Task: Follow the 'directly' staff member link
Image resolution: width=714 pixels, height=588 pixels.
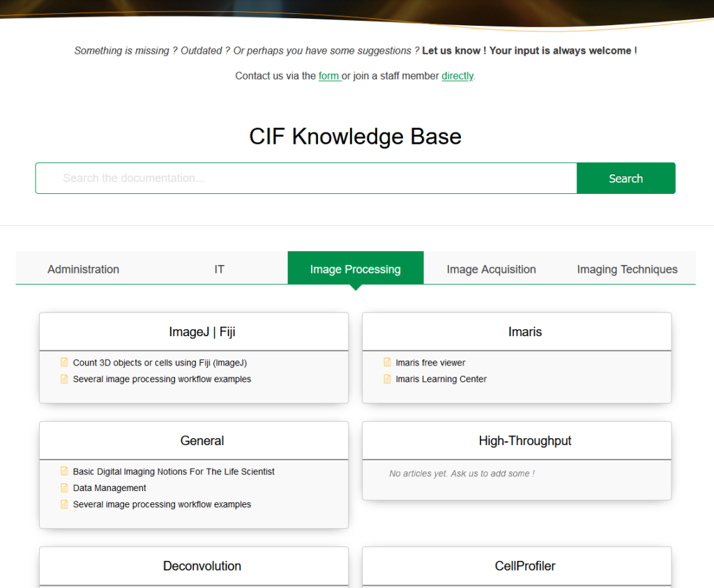Action: (x=457, y=76)
